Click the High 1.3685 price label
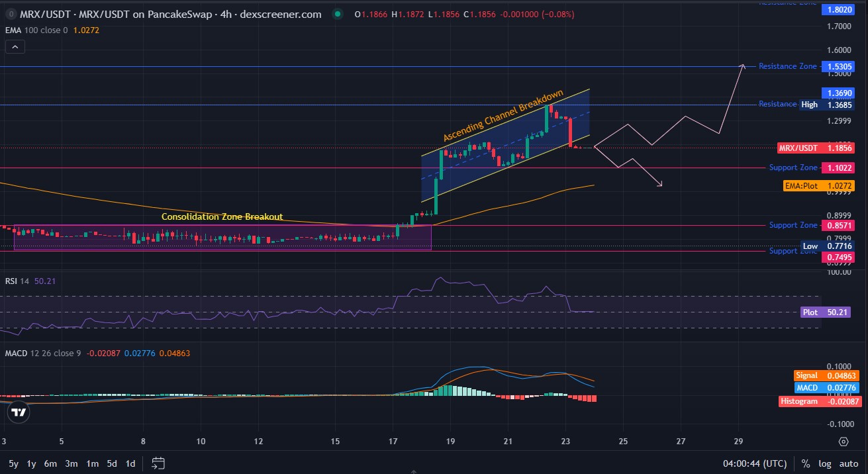The width and height of the screenshot is (868, 474). [x=826, y=105]
